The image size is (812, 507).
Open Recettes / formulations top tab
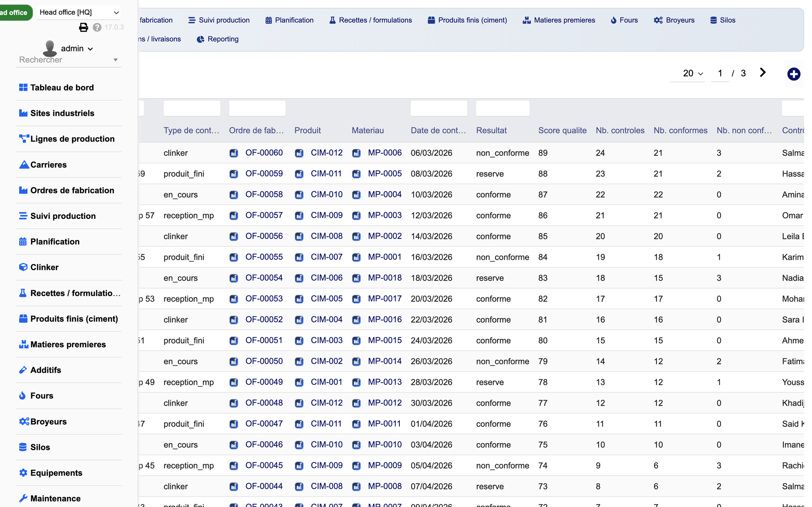point(371,20)
